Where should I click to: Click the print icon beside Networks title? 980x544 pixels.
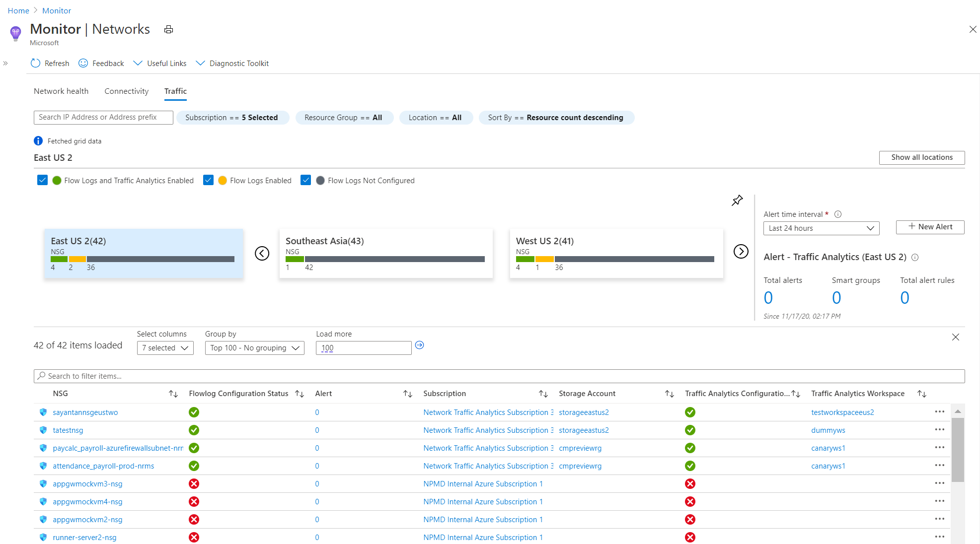(x=169, y=30)
